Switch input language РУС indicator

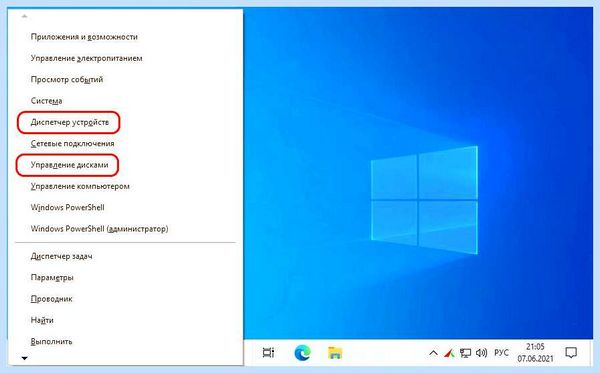pos(501,353)
